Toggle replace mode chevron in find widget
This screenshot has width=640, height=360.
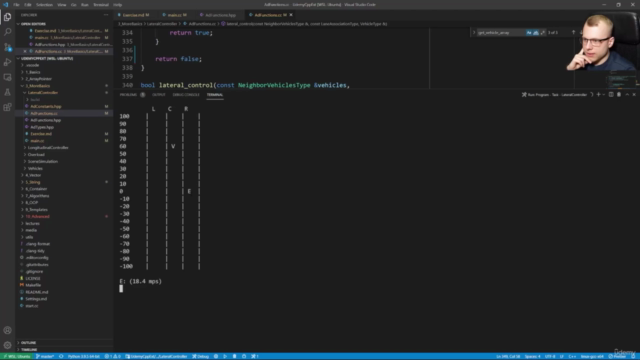[x=474, y=32]
